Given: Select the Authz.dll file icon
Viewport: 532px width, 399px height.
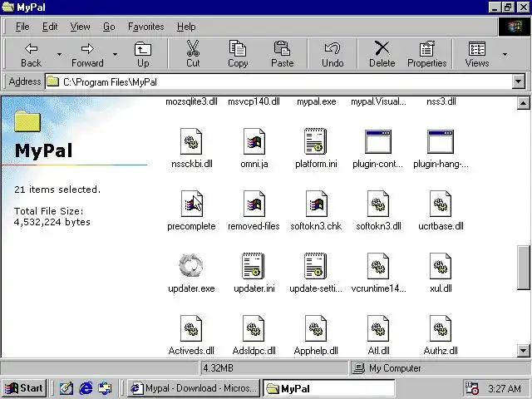Looking at the screenshot, I should point(441,328).
